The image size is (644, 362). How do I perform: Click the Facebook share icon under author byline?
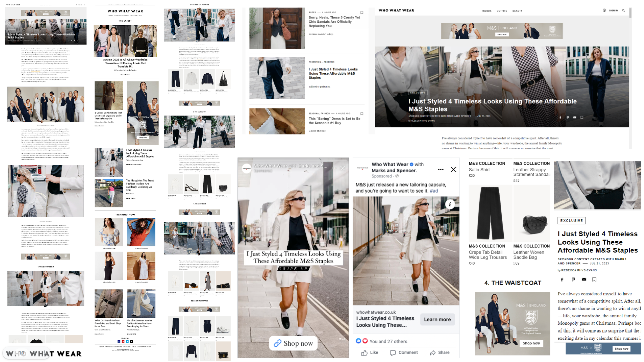(562, 279)
